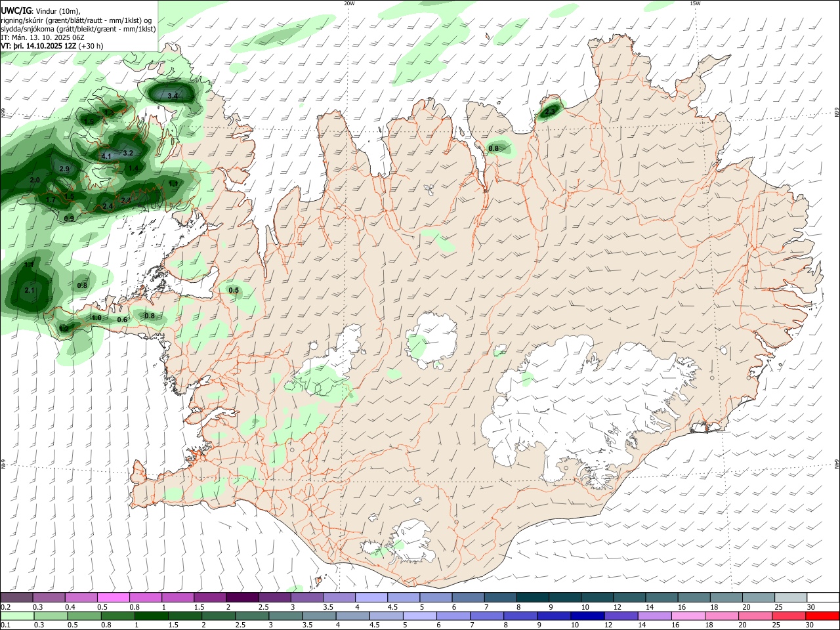Click the 'slydda/snjókoma' legend description line
This screenshot has height=630, width=840.
pos(78,29)
